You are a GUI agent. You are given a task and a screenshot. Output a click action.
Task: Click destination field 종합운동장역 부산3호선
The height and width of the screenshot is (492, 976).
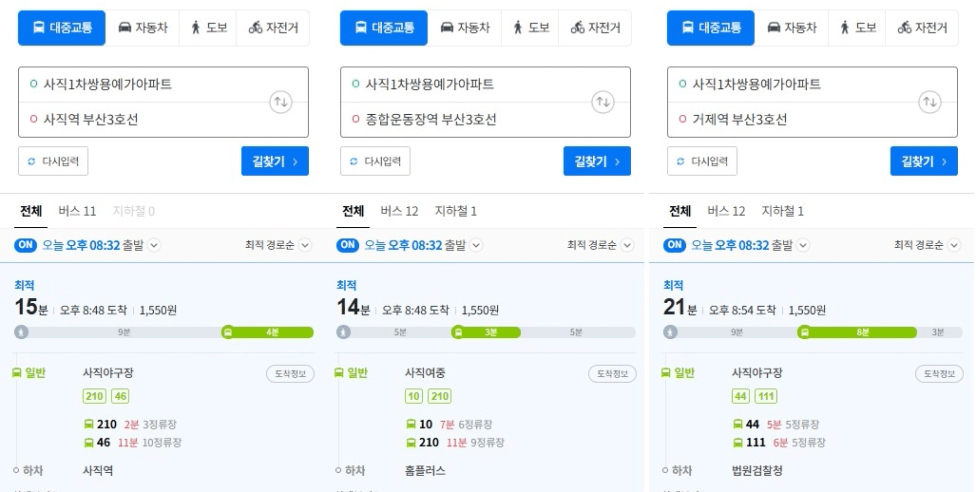(x=486, y=120)
